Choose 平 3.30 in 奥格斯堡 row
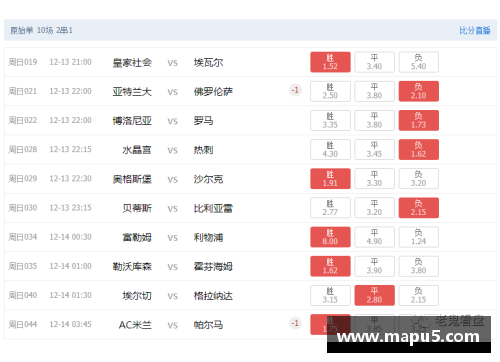 tap(374, 179)
